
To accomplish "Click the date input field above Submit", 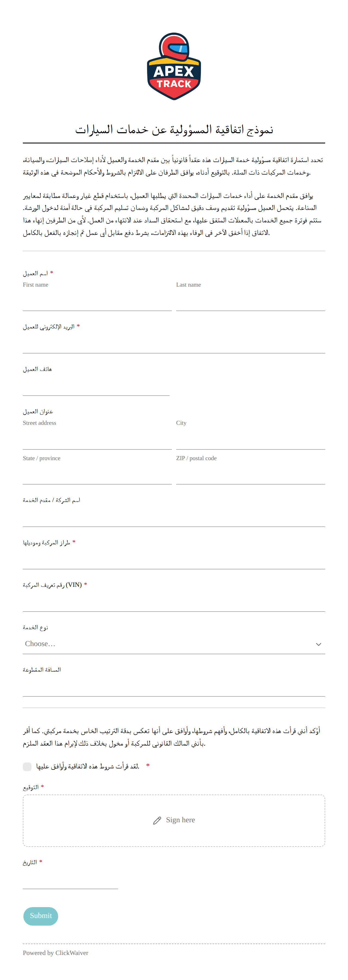I will point(70,879).
